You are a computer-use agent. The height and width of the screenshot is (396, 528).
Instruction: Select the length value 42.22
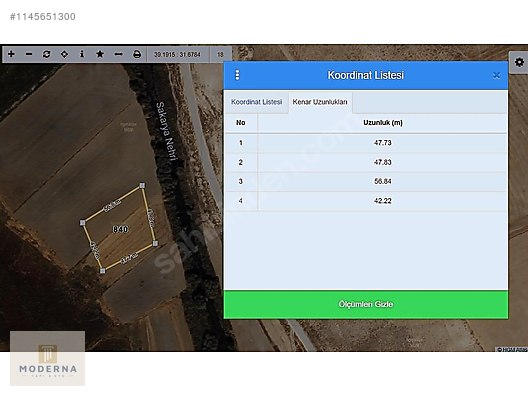pos(383,201)
